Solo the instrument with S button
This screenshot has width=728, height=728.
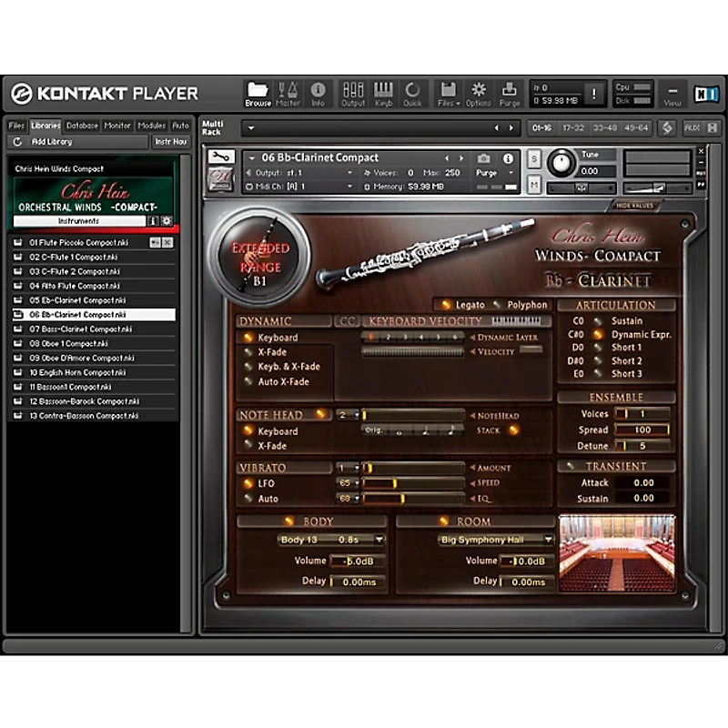coord(534,159)
